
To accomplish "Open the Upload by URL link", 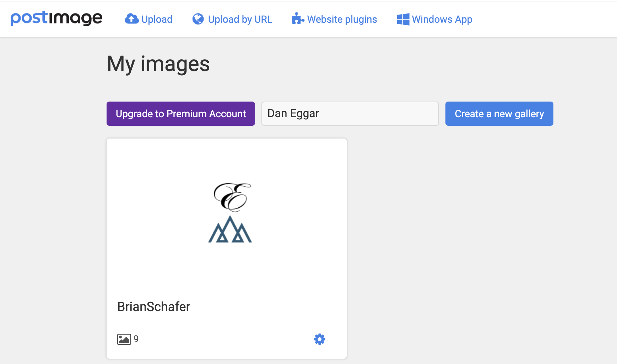I will (x=240, y=19).
